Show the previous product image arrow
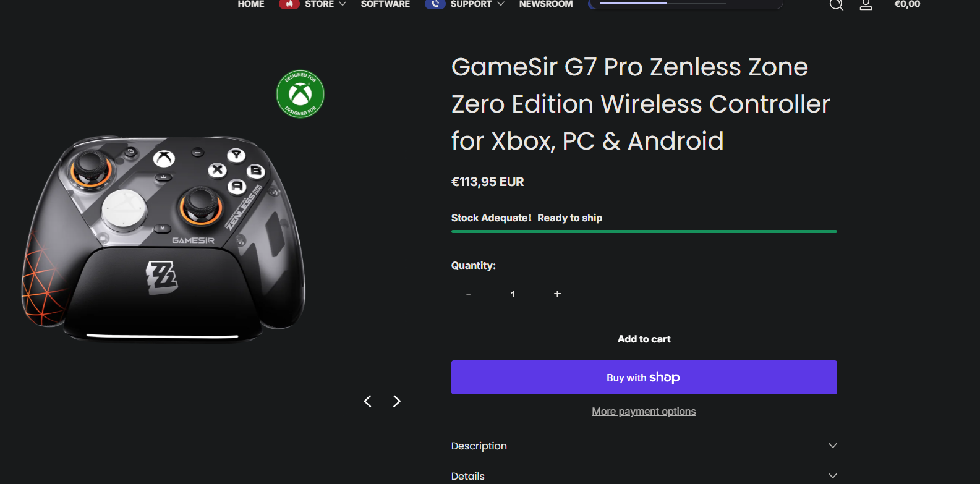 pos(368,401)
